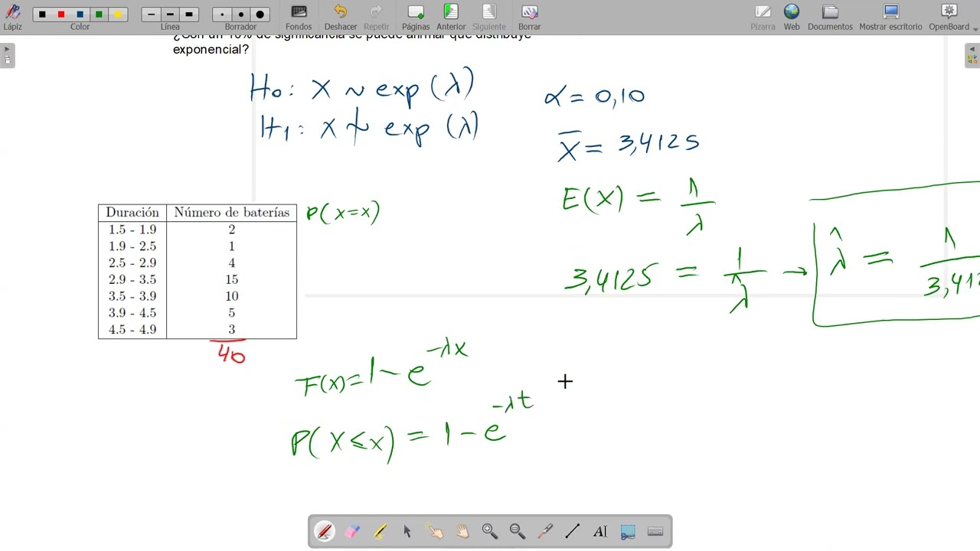Select the hand scroll page tool
The image size is (980, 551).
pos(462,531)
